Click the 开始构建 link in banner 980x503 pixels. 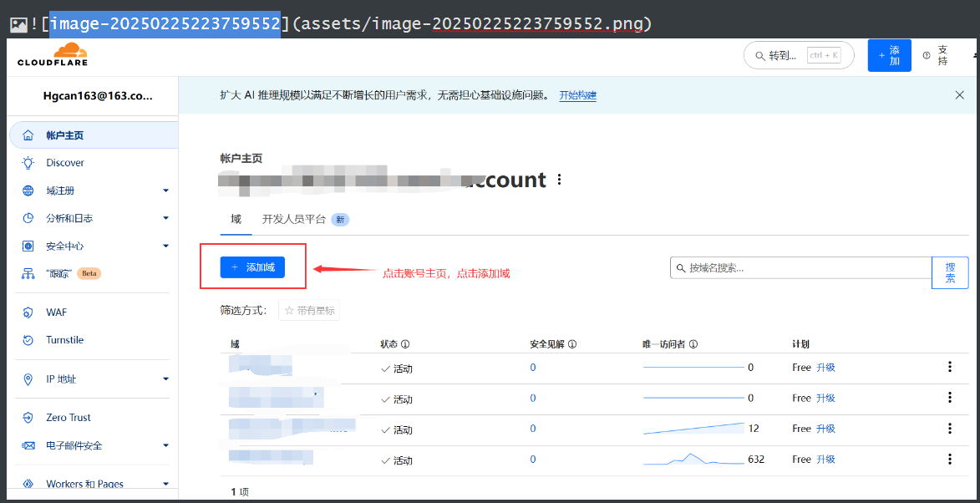click(x=577, y=95)
